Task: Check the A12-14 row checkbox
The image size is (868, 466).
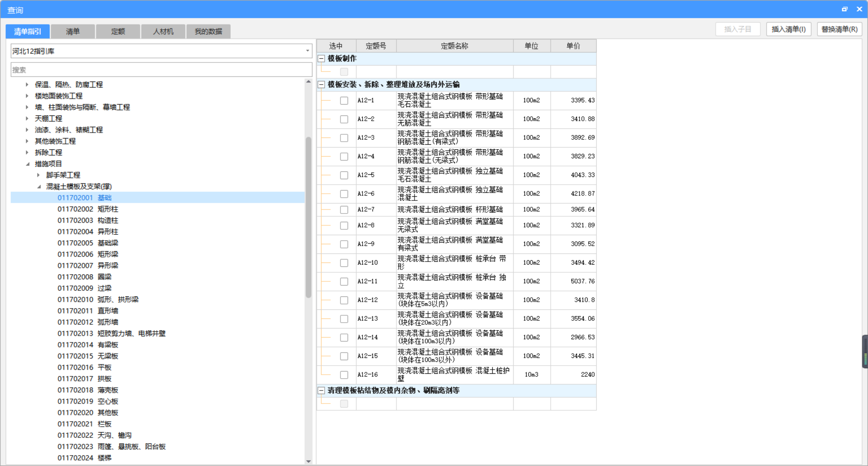Action: pyautogui.click(x=344, y=338)
